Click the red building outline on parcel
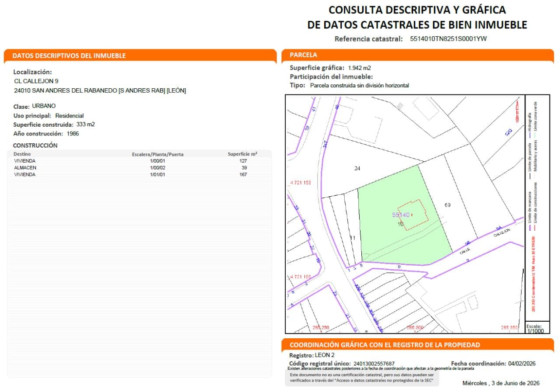This screenshot has width=560, height=392. coord(413,215)
